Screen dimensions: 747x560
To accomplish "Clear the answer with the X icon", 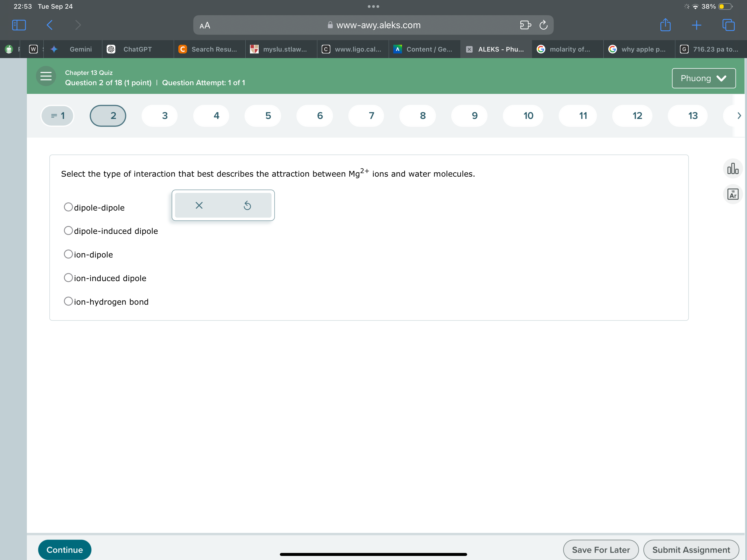I will coord(199,205).
